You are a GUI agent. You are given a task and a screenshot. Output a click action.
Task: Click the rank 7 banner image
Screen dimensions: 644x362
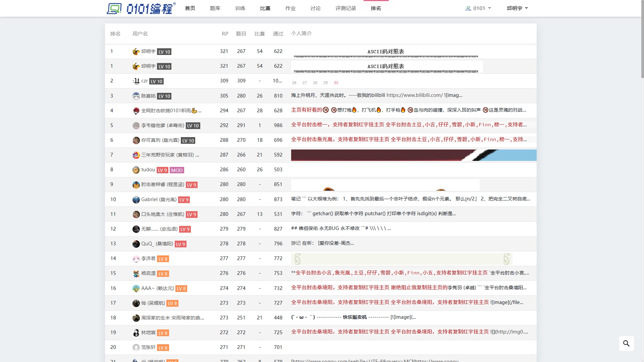(x=413, y=155)
